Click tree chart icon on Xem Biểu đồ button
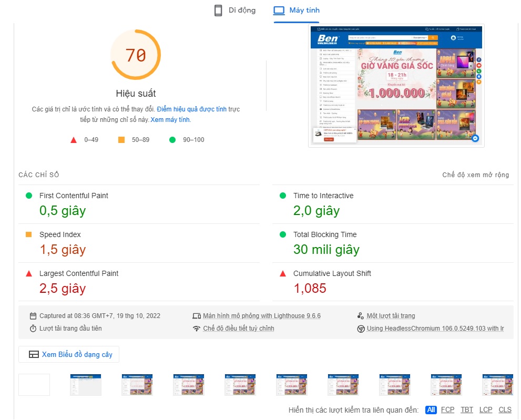The width and height of the screenshot is (521, 420). tap(34, 354)
